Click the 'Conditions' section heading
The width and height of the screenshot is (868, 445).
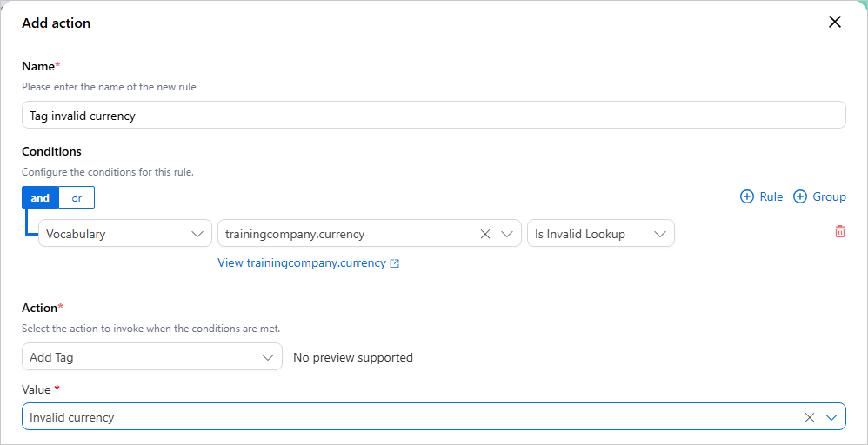[x=51, y=151]
